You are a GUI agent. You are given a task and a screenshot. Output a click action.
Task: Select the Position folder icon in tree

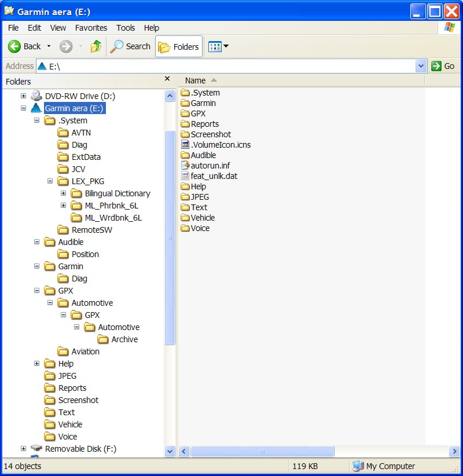tap(63, 254)
